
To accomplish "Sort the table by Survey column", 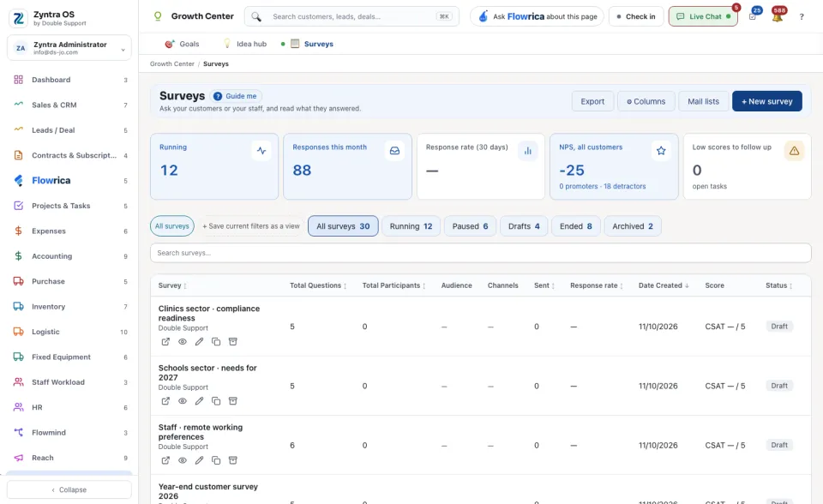I will [172, 285].
